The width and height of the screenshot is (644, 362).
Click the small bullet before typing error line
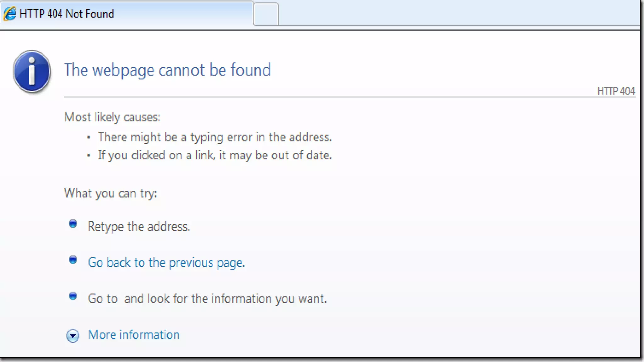coord(89,137)
